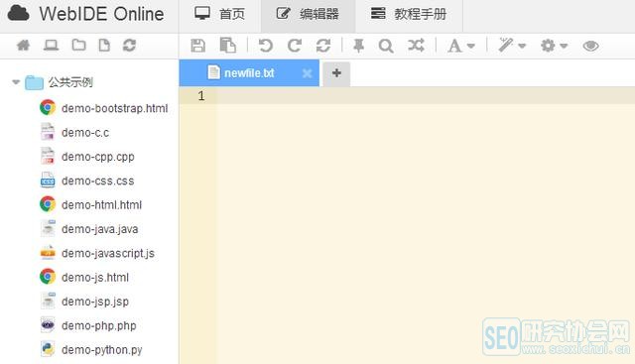Close the newfile.txt tab
The width and height of the screenshot is (635, 364).
[x=307, y=73]
